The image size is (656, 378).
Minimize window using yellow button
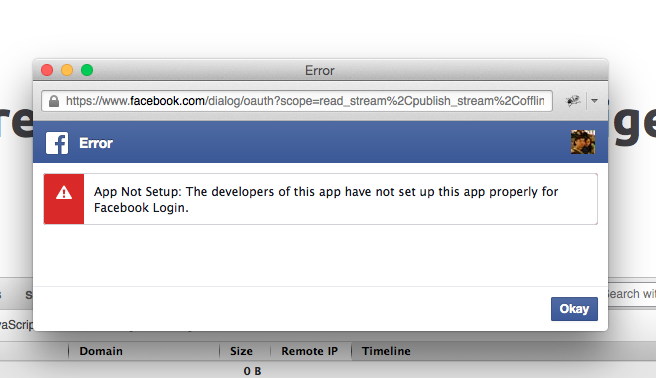(67, 70)
